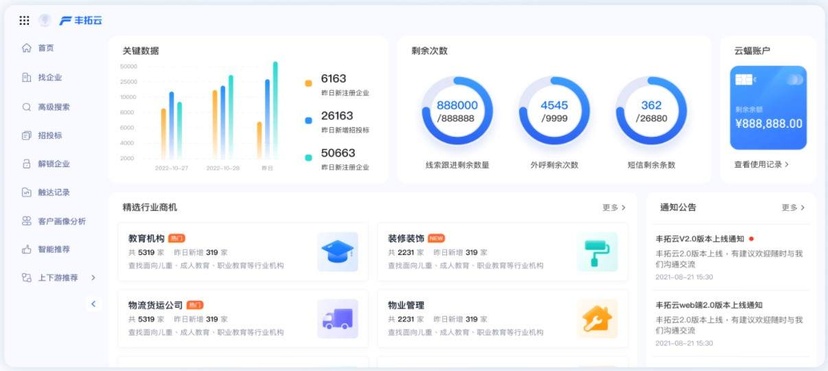Click the orange legend dot beside 6163

308,83
